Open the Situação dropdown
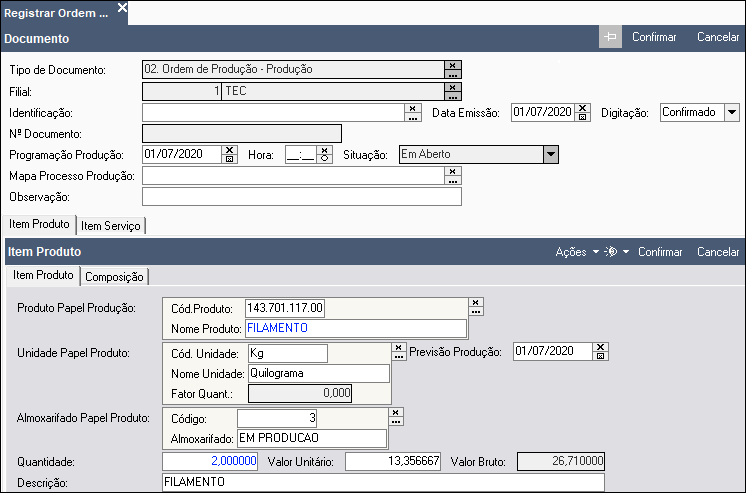 (550, 154)
